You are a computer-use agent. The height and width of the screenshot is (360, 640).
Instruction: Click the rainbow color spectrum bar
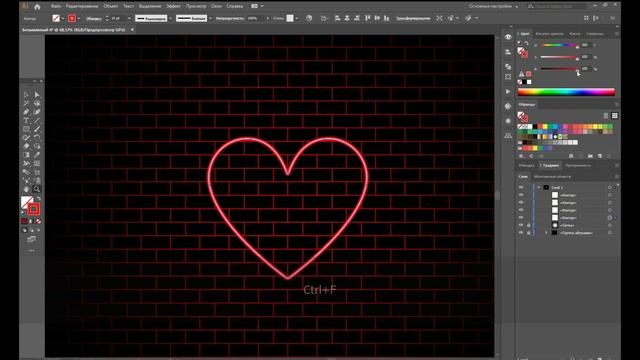click(x=566, y=92)
